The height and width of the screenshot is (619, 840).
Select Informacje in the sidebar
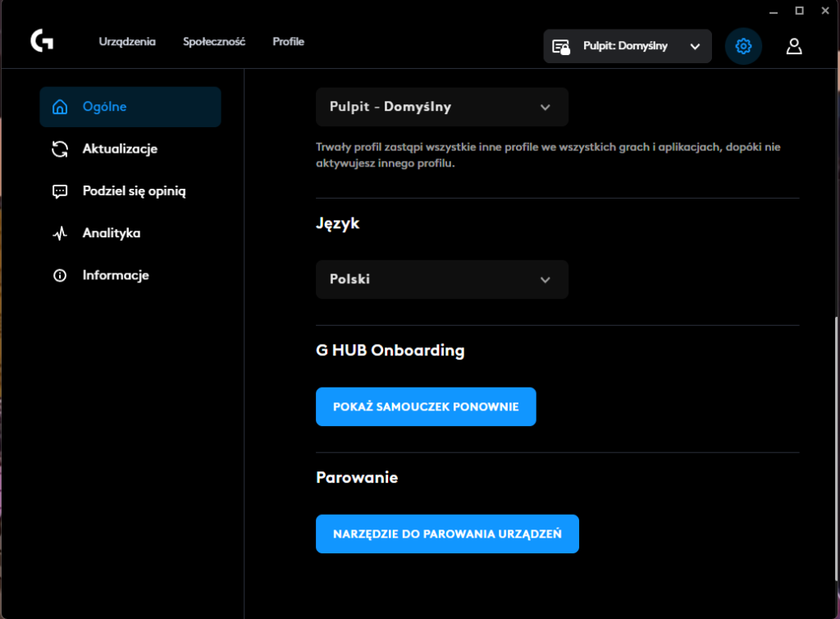coord(115,275)
